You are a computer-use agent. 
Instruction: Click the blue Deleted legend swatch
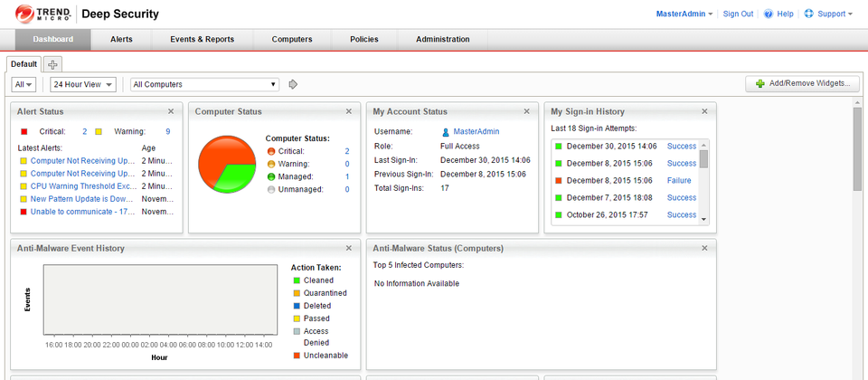point(297,306)
